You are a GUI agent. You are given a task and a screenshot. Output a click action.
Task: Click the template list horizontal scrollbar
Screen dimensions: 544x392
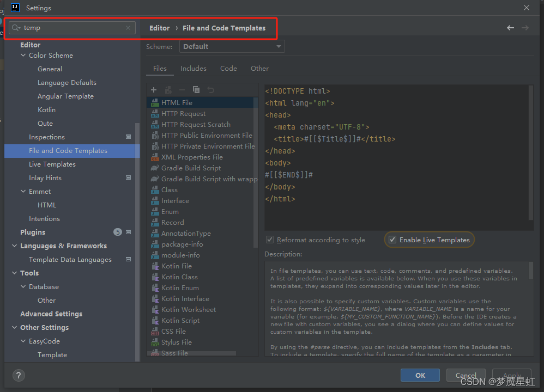[192, 353]
